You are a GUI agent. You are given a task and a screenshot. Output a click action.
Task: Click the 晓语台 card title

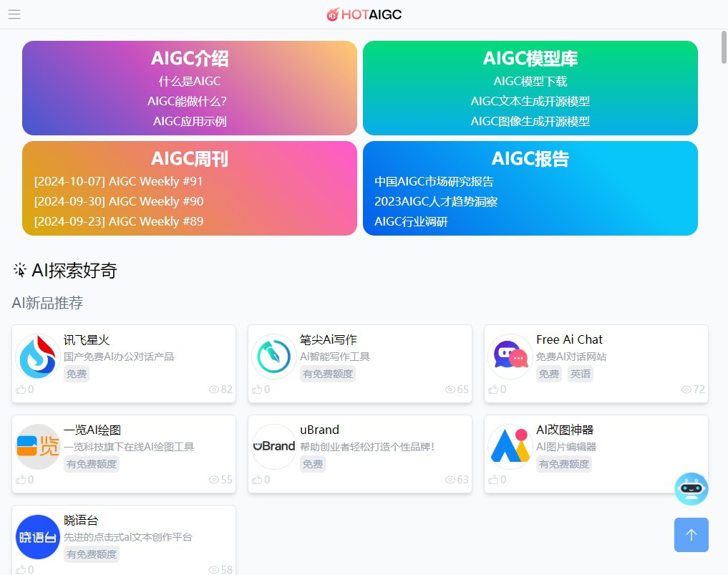(81, 520)
